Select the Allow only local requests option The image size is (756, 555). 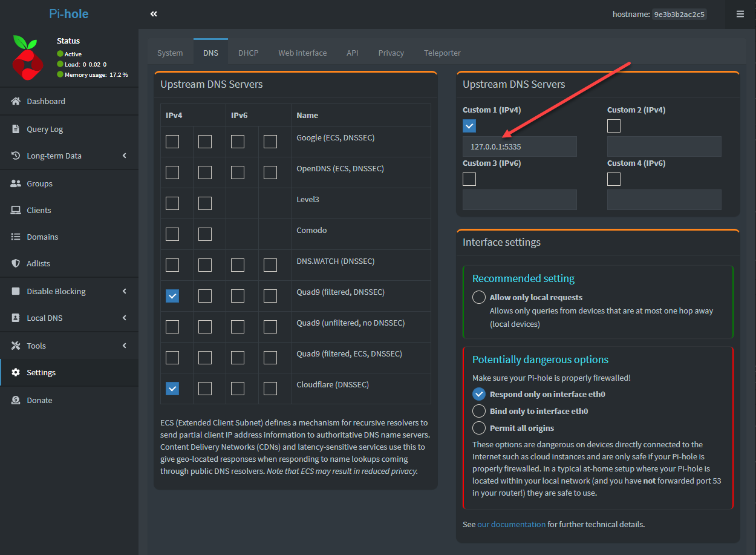click(x=479, y=297)
